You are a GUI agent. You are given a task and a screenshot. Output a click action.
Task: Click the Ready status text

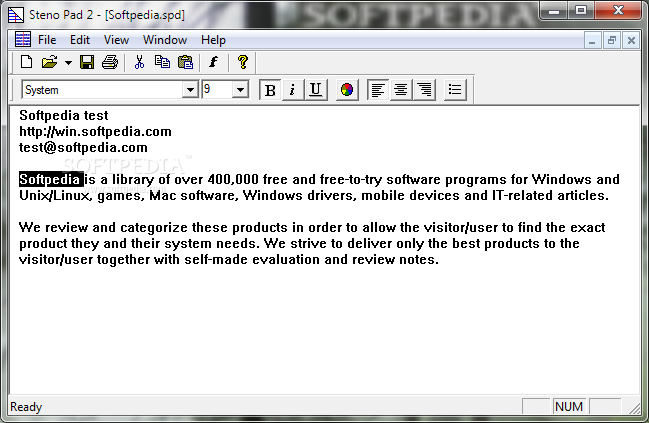pyautogui.click(x=26, y=407)
